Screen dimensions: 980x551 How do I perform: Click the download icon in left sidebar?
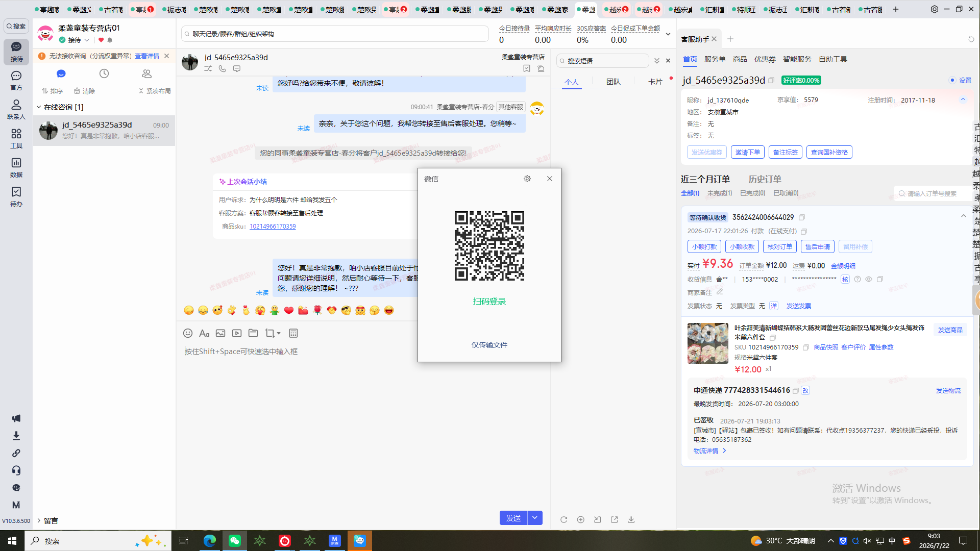tap(16, 436)
